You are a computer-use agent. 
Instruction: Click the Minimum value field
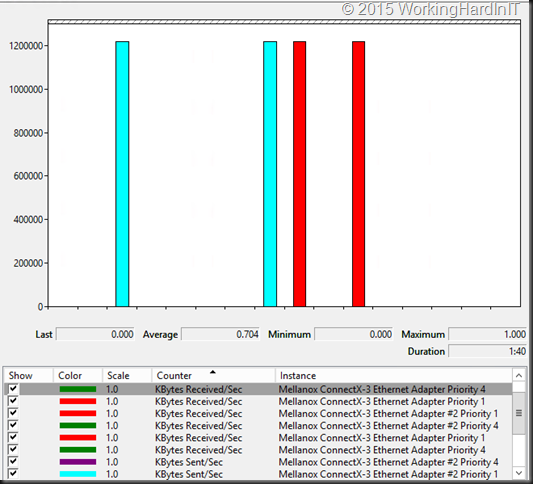354,334
